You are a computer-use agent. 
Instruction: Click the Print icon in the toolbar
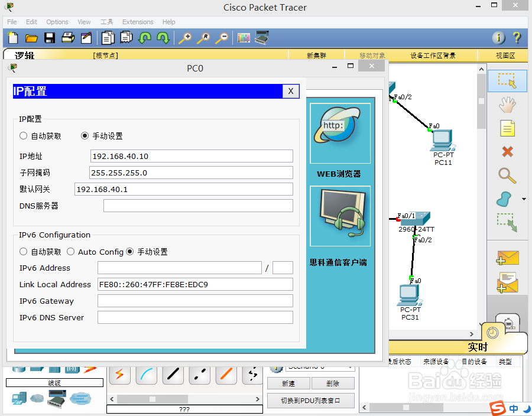coord(68,38)
